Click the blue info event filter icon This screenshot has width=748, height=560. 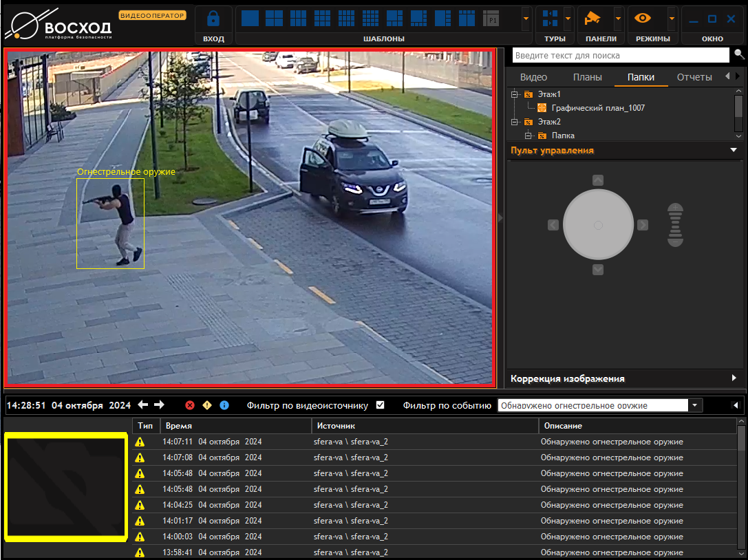[x=224, y=406]
